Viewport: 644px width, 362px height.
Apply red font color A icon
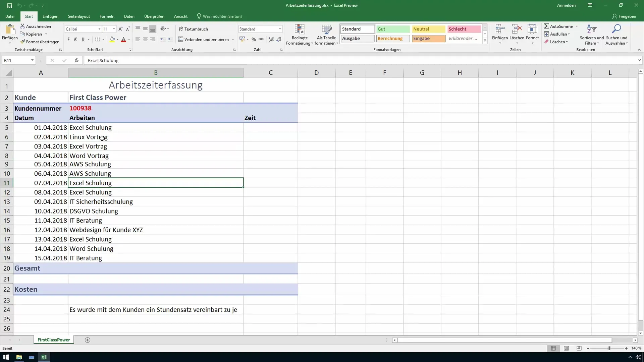123,39
